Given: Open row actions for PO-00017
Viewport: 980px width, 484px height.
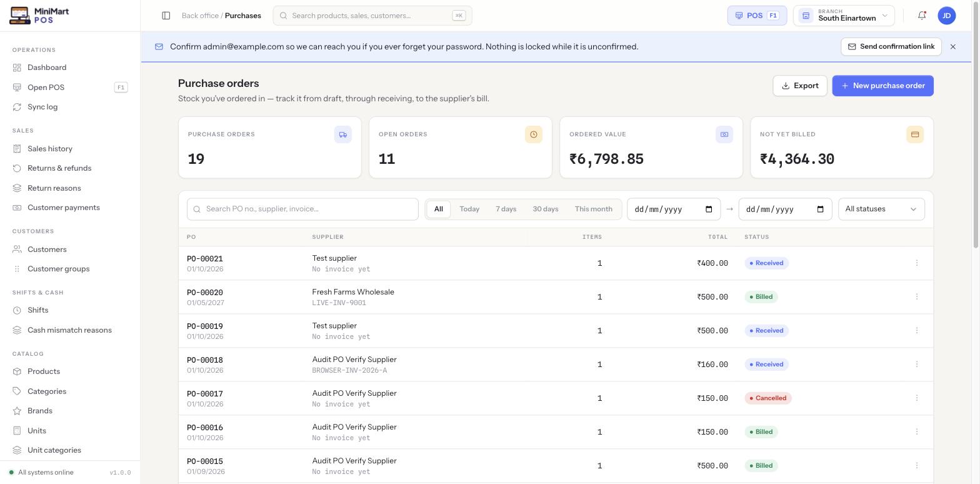Looking at the screenshot, I should click(917, 398).
